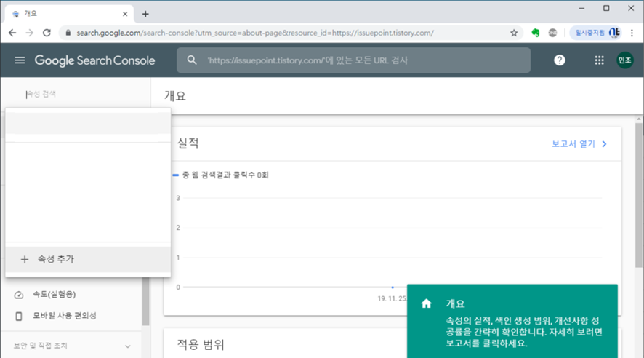644x358 pixels.
Task: Click the Evernote extension icon
Action: [535, 33]
